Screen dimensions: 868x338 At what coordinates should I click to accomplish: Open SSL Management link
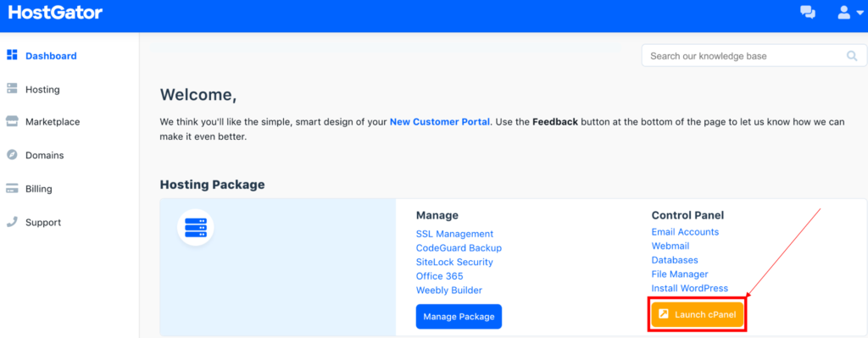pos(454,234)
